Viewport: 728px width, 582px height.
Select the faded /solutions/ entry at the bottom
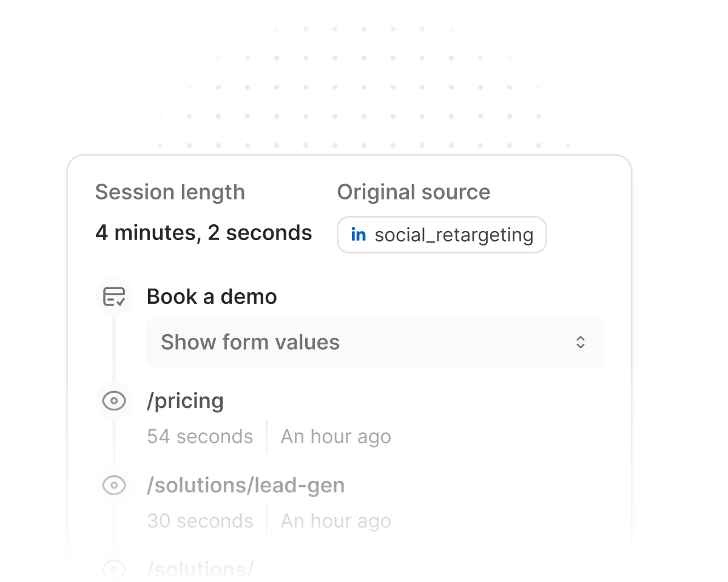coord(200,569)
